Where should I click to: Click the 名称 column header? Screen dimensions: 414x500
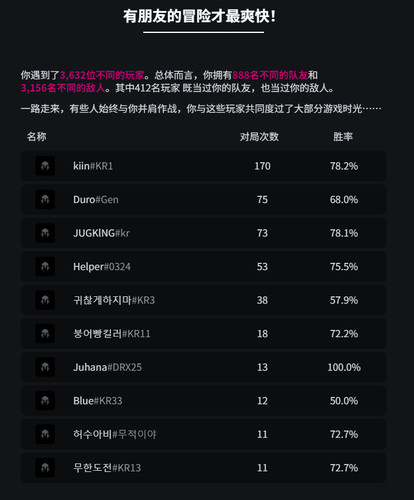(x=37, y=136)
